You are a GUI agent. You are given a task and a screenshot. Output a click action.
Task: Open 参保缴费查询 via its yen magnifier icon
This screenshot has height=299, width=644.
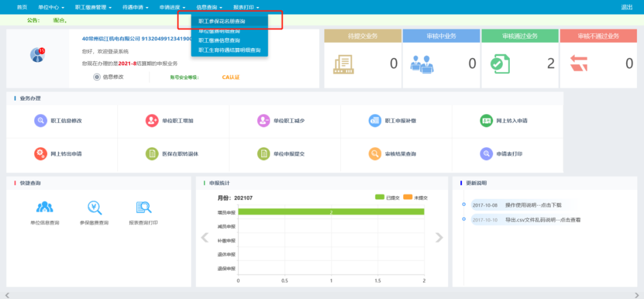tap(94, 207)
